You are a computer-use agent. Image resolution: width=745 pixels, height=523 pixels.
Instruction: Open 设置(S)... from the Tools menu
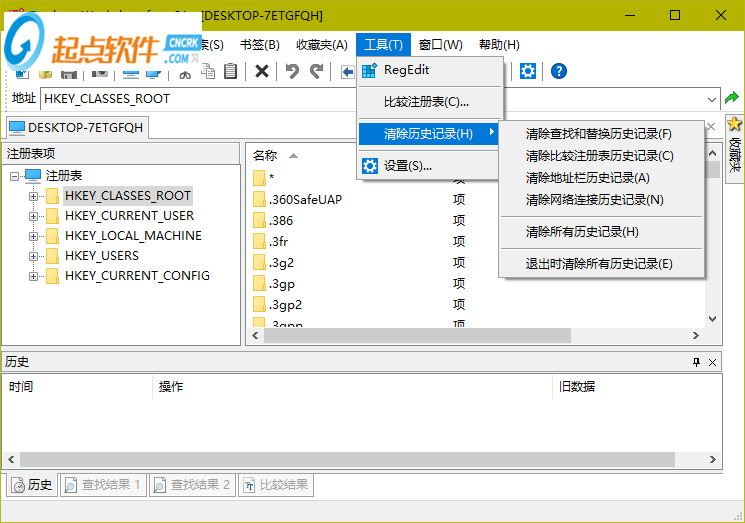pyautogui.click(x=429, y=166)
